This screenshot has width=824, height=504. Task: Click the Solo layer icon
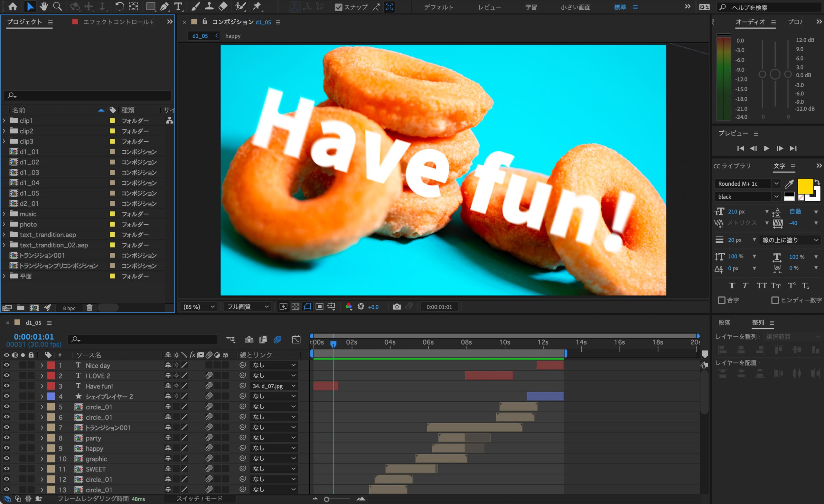tap(22, 354)
